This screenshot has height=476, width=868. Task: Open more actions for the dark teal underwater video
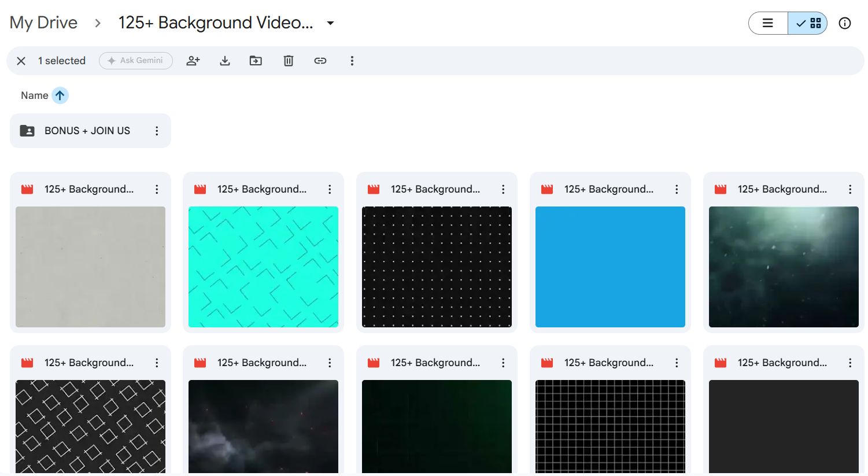[850, 189]
